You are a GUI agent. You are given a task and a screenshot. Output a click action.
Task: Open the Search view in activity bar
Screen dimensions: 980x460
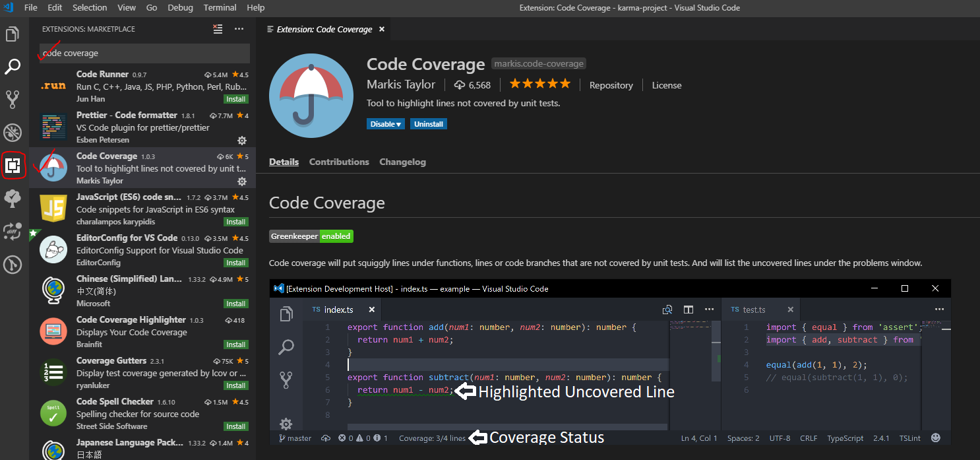[x=13, y=67]
